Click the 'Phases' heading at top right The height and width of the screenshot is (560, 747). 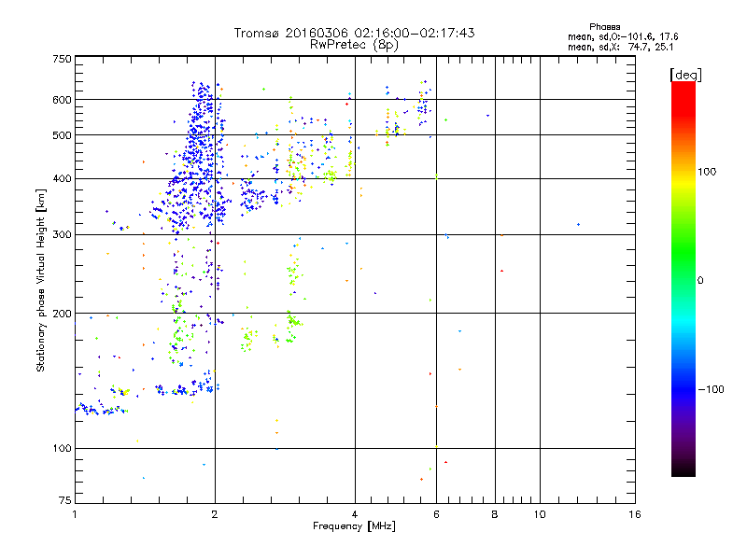(604, 27)
